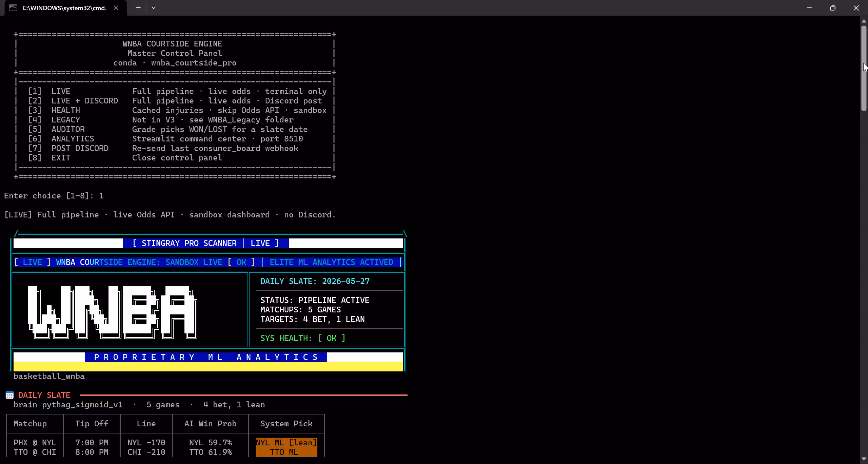
Task: Restore down the terminal window
Action: (x=833, y=8)
